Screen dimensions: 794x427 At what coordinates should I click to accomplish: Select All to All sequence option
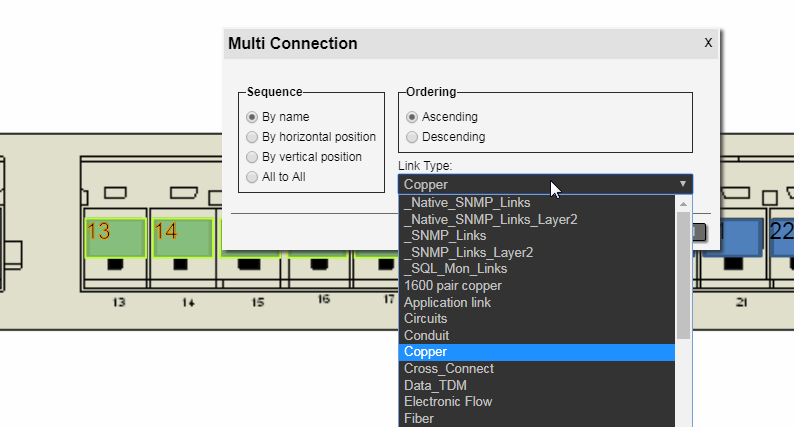pyautogui.click(x=252, y=177)
